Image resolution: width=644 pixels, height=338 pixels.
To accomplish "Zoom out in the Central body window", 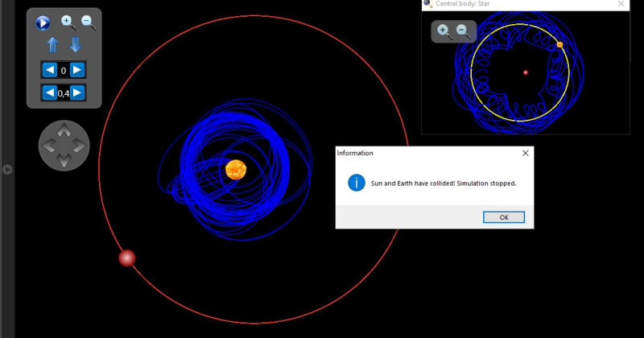I will pos(463,31).
